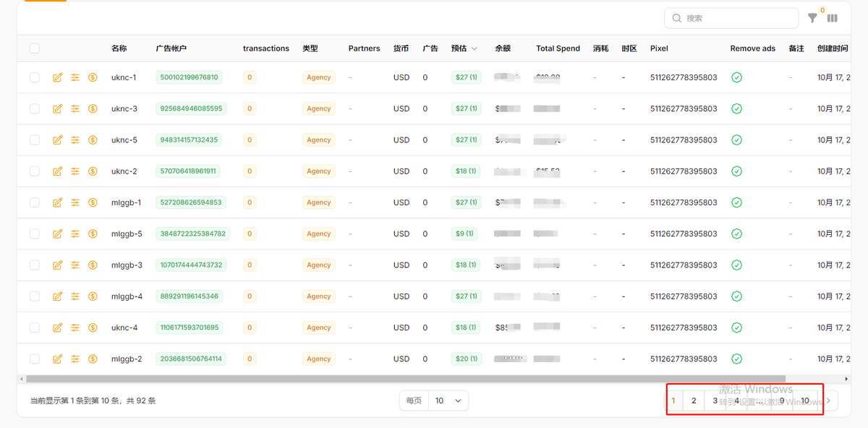Viewport: 868px width, 428px height.
Task: Toggle the select-all header checkbox
Action: click(35, 48)
